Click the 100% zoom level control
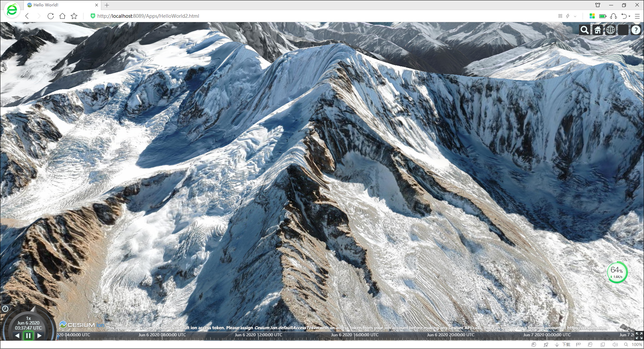The image size is (644, 349). pos(633,345)
